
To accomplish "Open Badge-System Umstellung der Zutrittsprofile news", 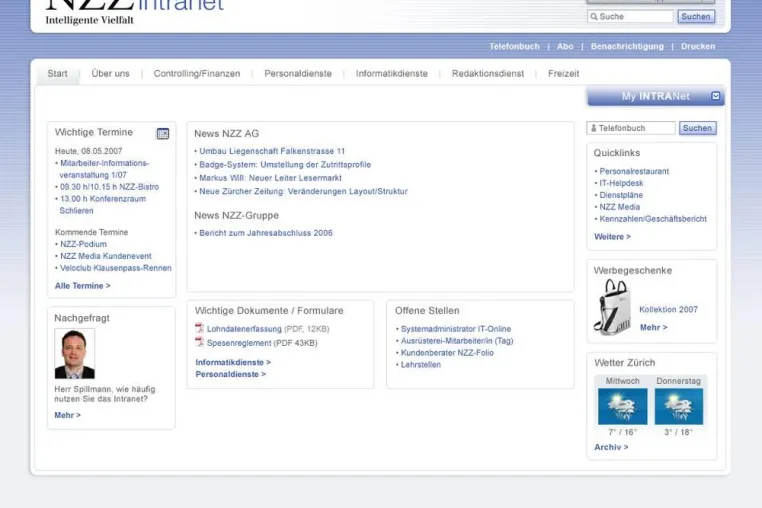I will point(285,165).
